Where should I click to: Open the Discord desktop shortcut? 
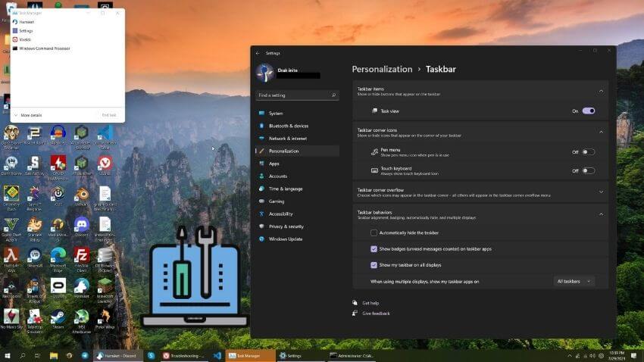coord(81,226)
